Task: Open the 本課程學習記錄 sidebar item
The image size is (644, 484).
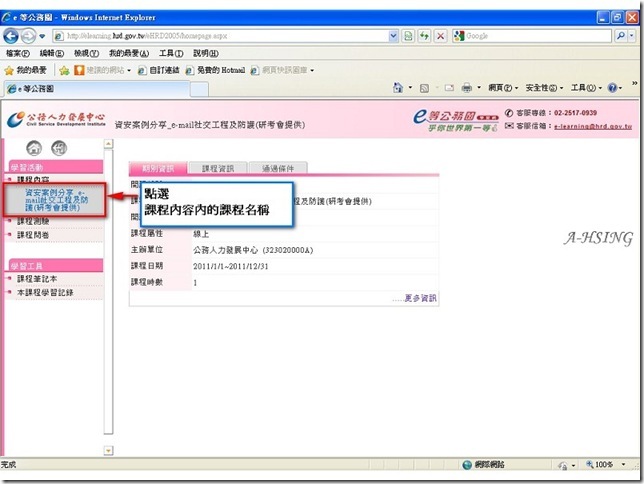Action: click(x=45, y=293)
